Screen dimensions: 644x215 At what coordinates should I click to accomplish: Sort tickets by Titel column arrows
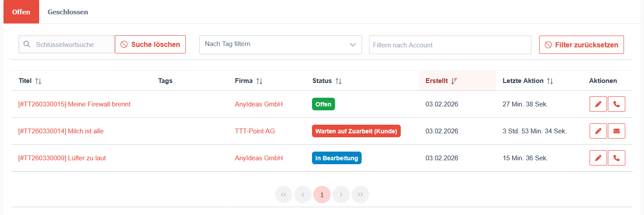click(x=38, y=81)
